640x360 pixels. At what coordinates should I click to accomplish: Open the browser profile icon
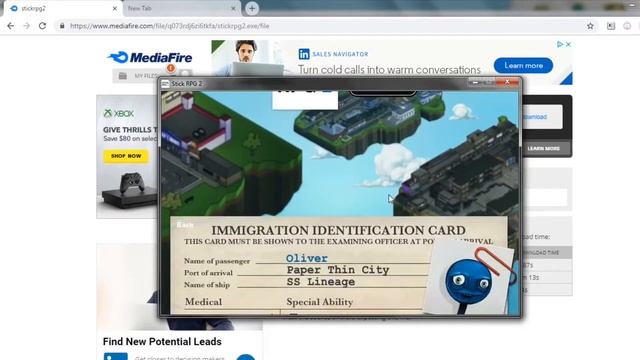pyautogui.click(x=627, y=26)
